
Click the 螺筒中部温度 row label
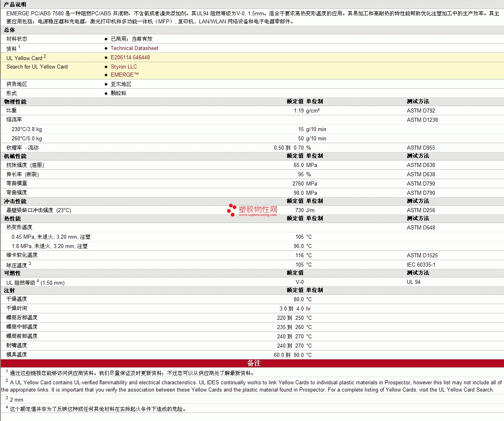(x=22, y=327)
